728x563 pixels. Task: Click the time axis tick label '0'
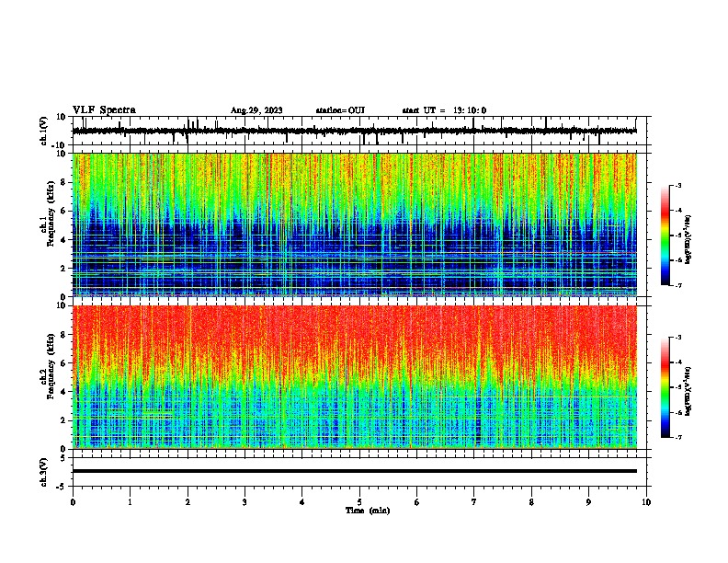[73, 502]
